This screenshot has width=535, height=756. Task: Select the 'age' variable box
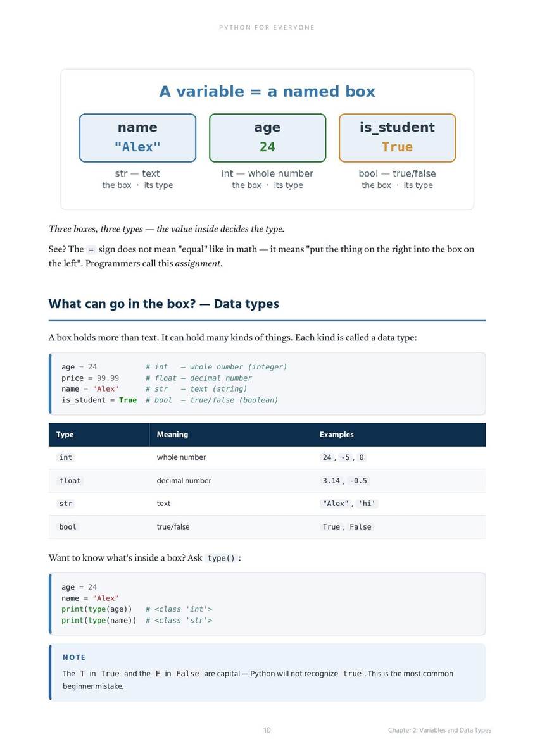click(267, 138)
